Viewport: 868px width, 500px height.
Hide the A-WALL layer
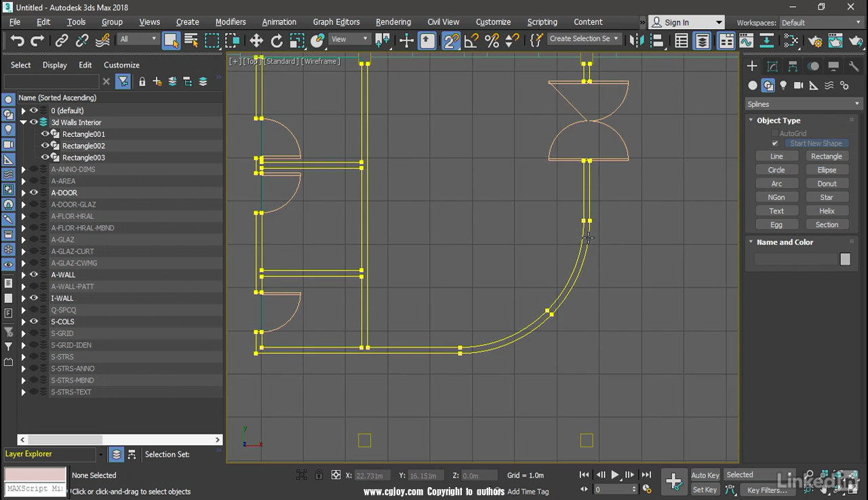(x=34, y=274)
